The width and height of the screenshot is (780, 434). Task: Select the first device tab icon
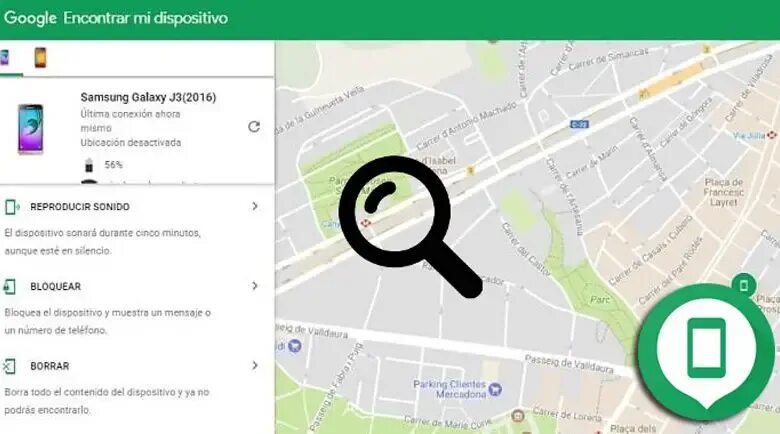tap(4, 58)
